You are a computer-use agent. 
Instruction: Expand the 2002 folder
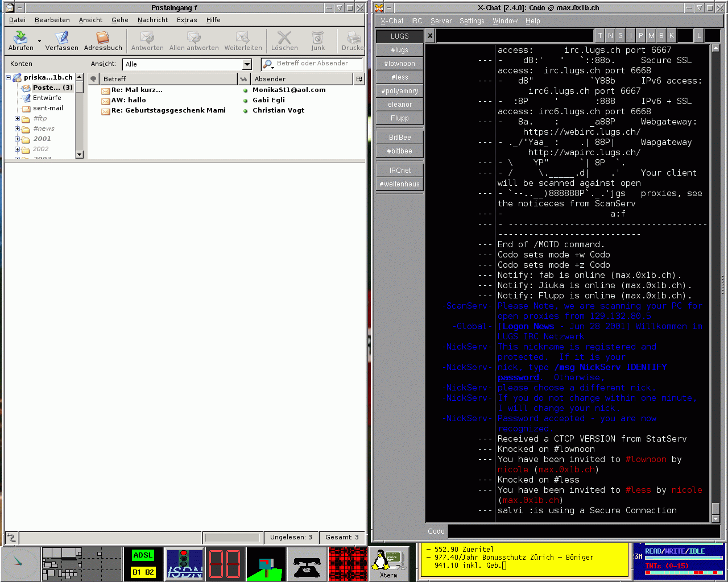(17, 149)
